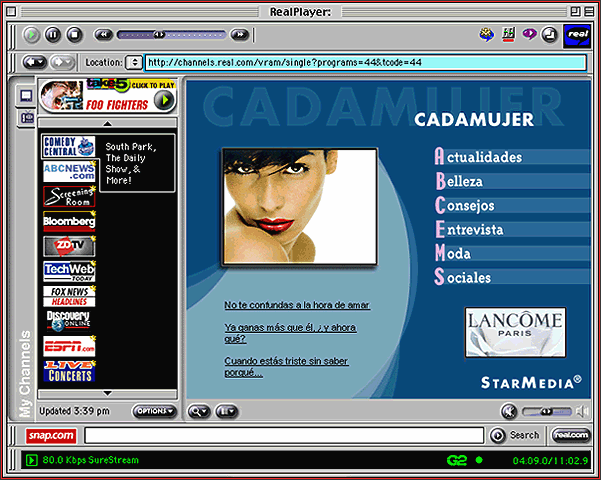Click the 04:09.0/11:02.9 time counter

tap(550, 460)
